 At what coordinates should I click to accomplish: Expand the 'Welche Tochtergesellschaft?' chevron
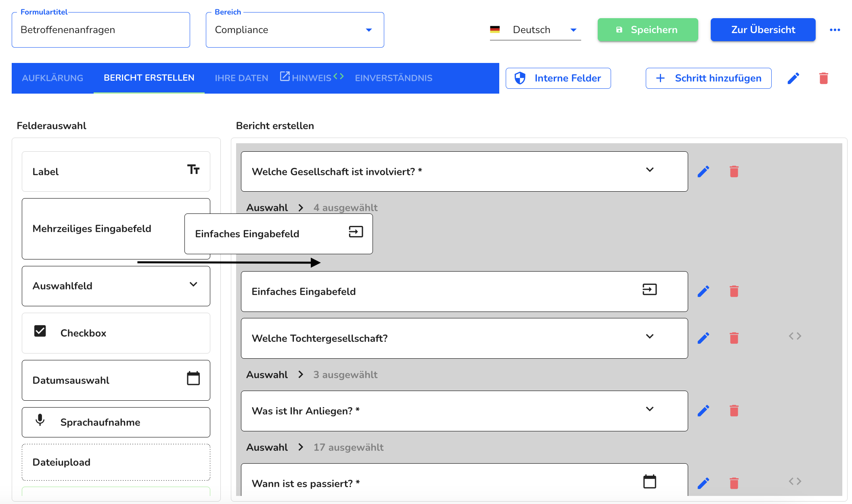[x=649, y=336]
